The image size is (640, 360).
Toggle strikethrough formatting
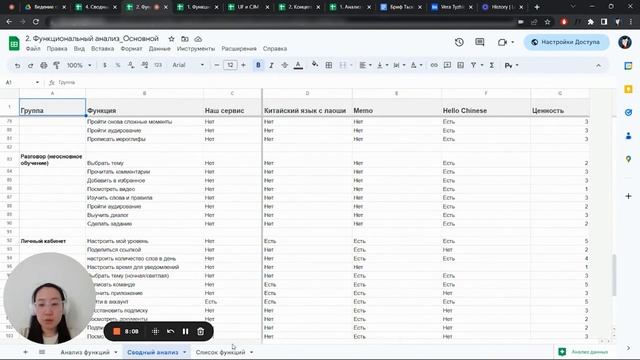click(x=284, y=65)
